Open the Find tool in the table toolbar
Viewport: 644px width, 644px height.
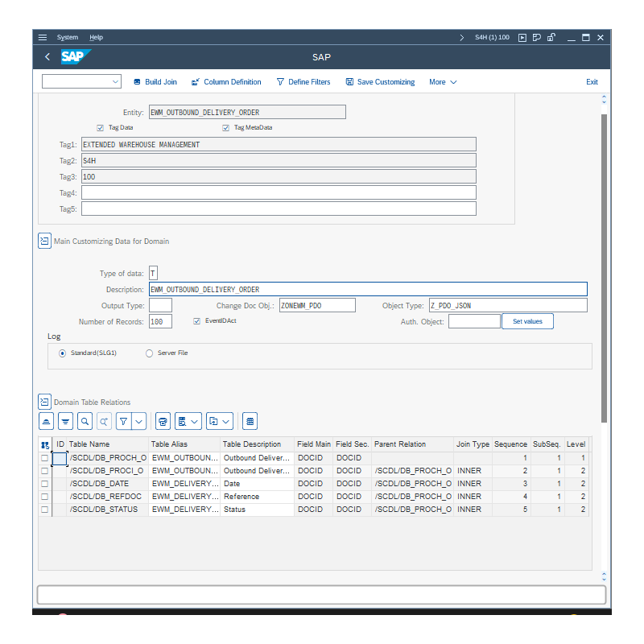pyautogui.click(x=85, y=420)
